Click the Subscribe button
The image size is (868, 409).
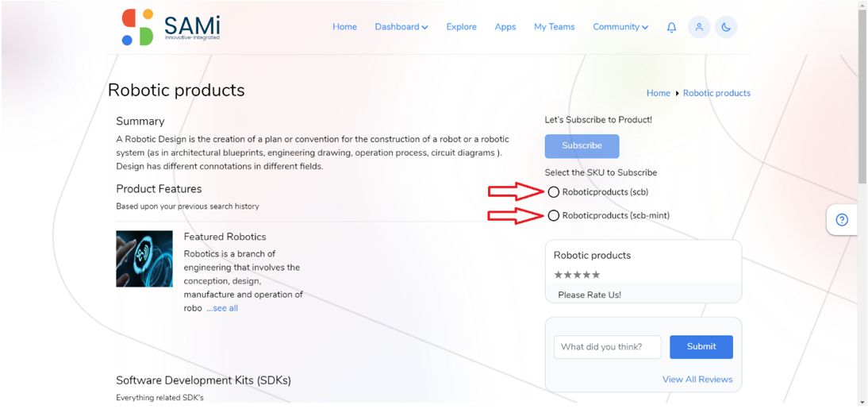[582, 146]
